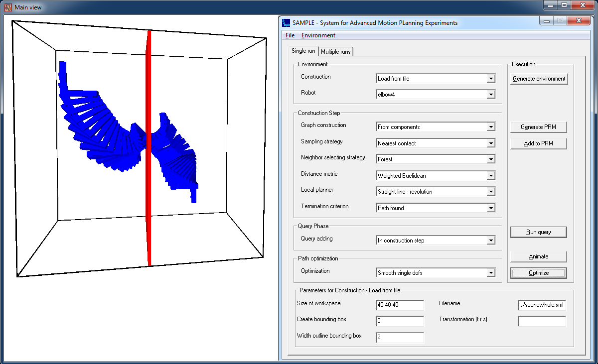This screenshot has width=598, height=364.
Task: Click the Generate environment button
Action: [539, 79]
